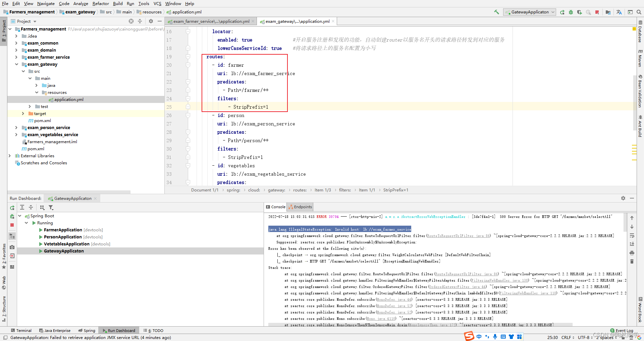Image resolution: width=644 pixels, height=341 pixels.
Task: Open the Ant Build sidebar tab
Action: point(639,124)
